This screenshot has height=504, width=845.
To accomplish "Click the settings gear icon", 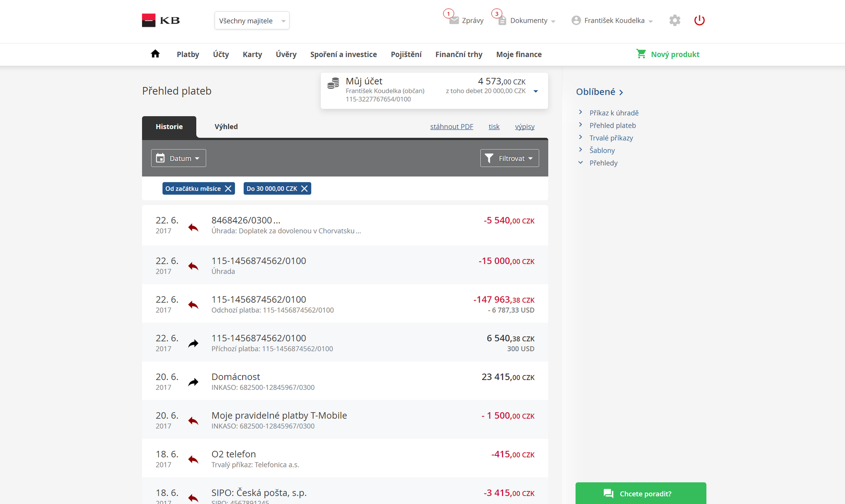I will tap(675, 20).
